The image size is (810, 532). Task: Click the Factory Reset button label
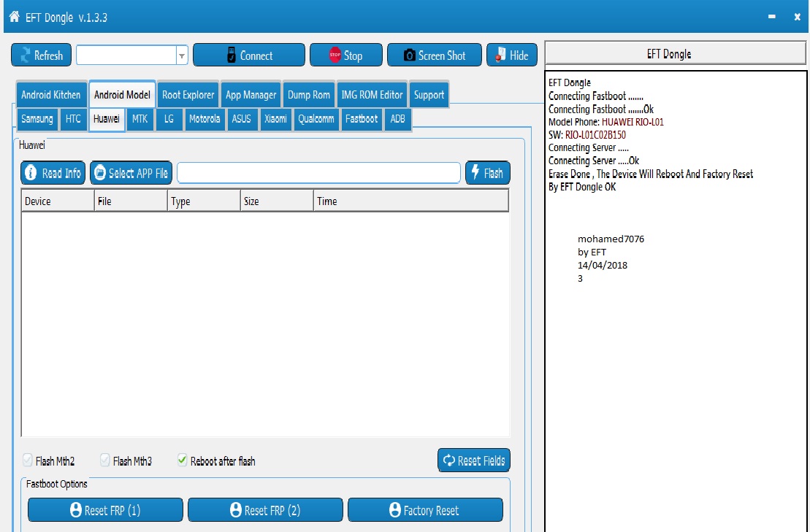coord(431,511)
